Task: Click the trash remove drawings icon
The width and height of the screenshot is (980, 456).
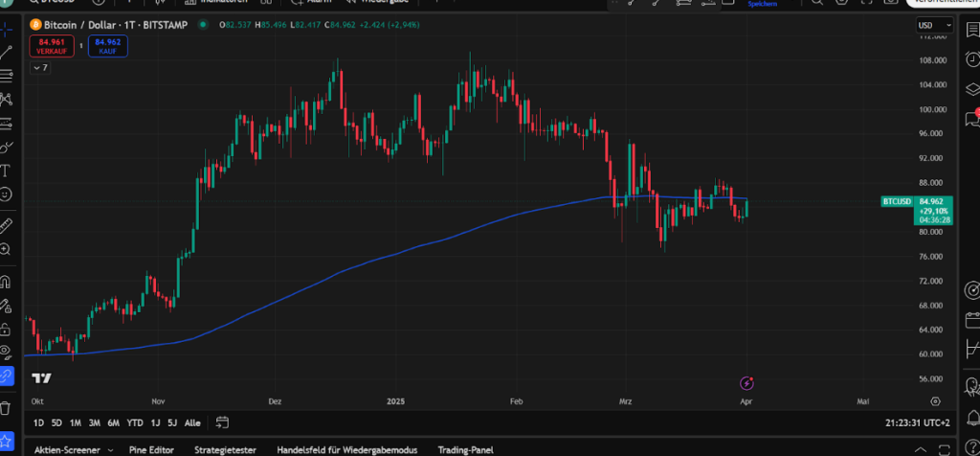Action: tap(6, 408)
